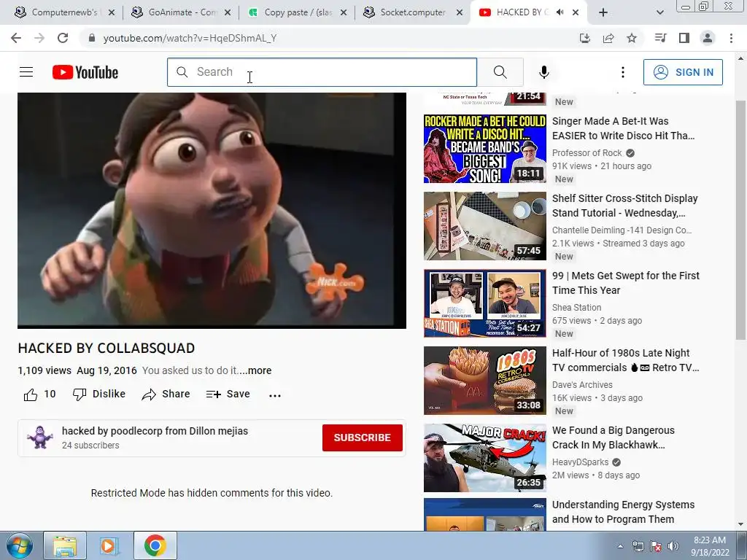Screen dimensions: 747x560
Task: Launch Windows Media Player from taskbar
Action: click(x=109, y=545)
